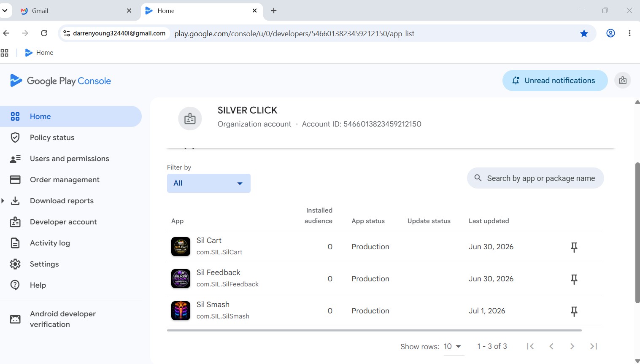Open the Chrome three-dot menu

pyautogui.click(x=629, y=33)
